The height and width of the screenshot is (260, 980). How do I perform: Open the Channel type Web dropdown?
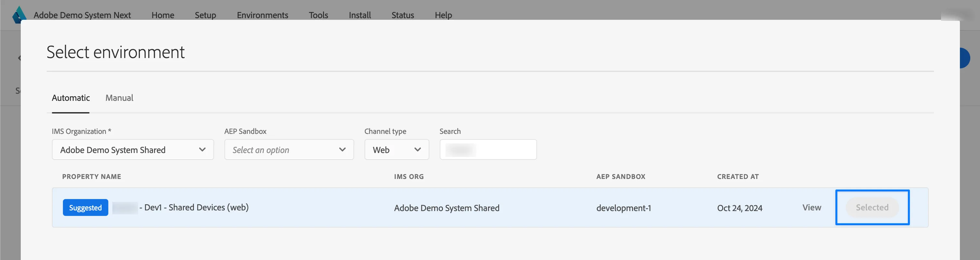(x=397, y=149)
